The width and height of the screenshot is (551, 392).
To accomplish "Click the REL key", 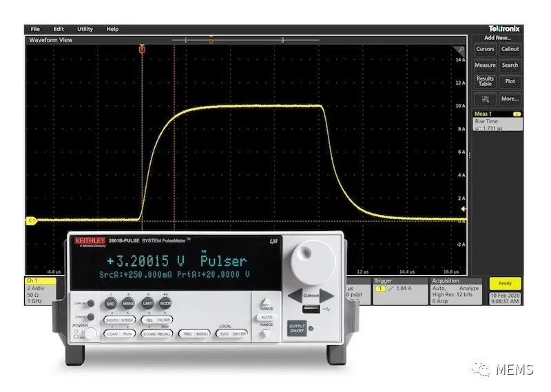I will (x=149, y=320).
